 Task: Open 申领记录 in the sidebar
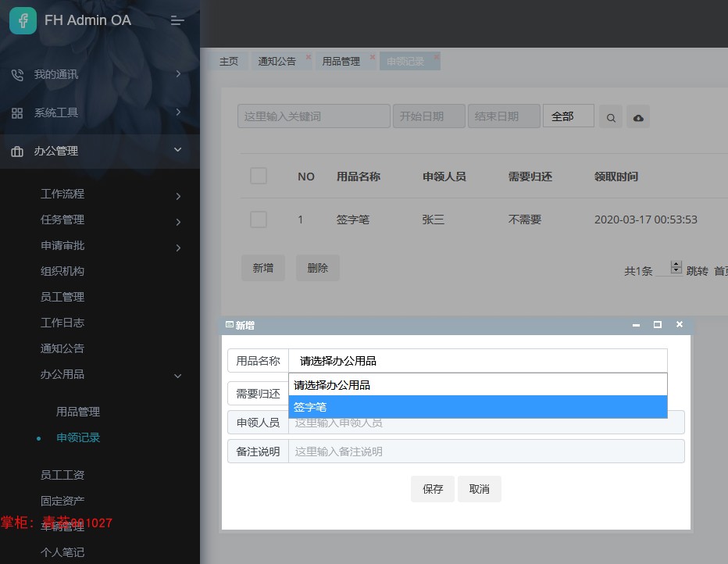(78, 437)
